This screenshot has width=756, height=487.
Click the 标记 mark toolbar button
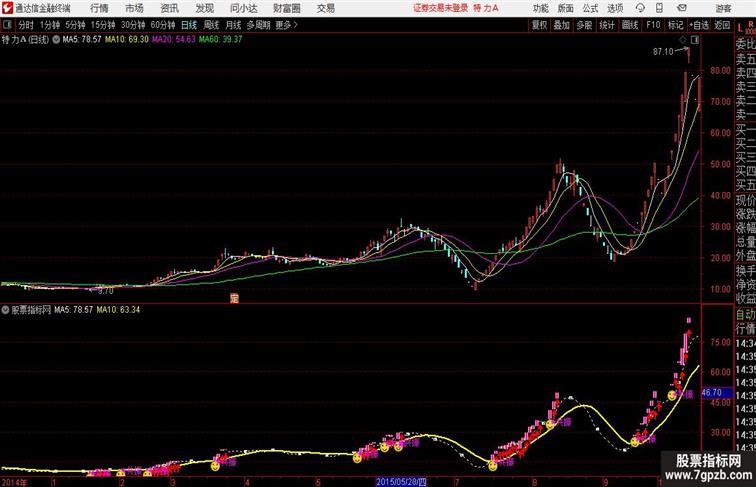tap(675, 25)
